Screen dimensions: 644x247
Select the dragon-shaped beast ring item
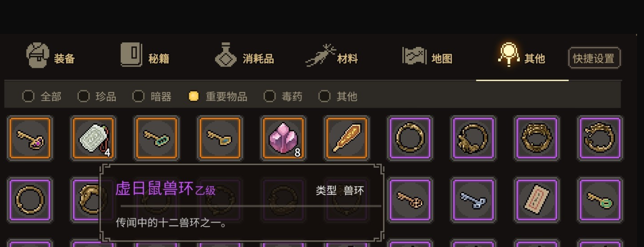600,138
